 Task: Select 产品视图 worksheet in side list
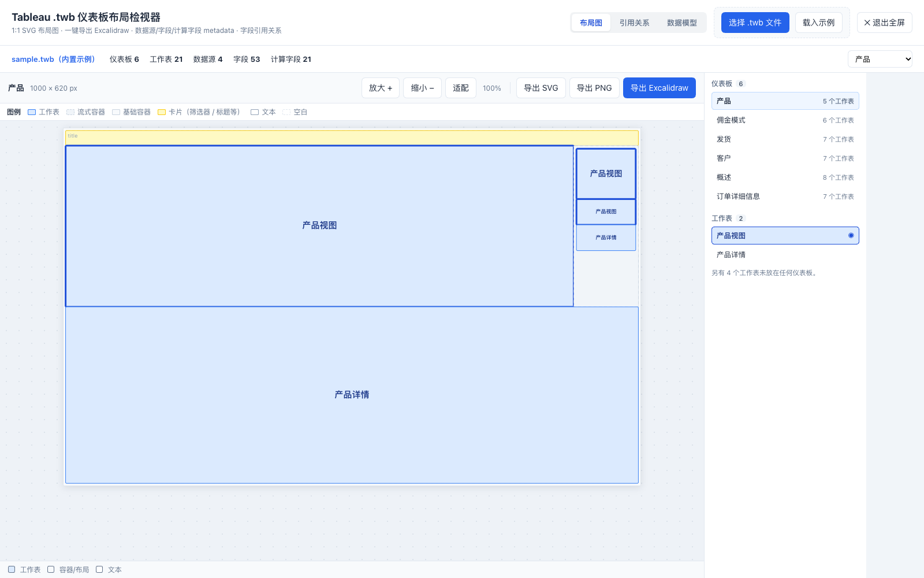(785, 236)
